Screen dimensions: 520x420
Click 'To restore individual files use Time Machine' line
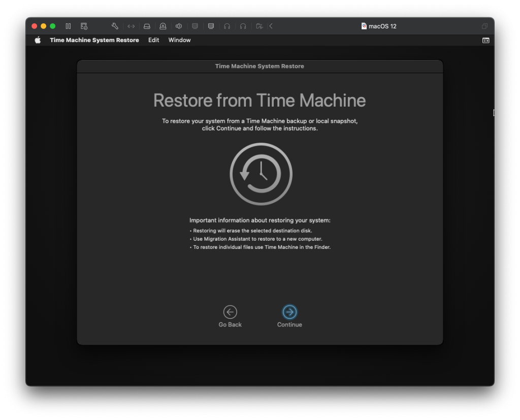[262, 247]
